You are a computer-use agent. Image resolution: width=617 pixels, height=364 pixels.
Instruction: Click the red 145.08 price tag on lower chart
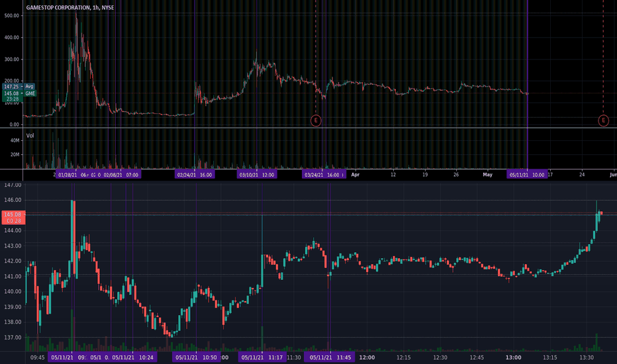[13, 217]
